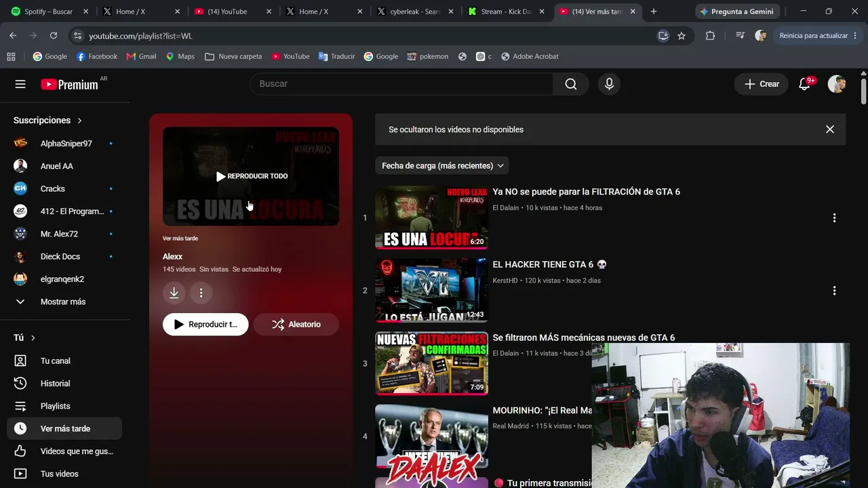Click the Crear button
868x488 pixels.
tap(762, 84)
